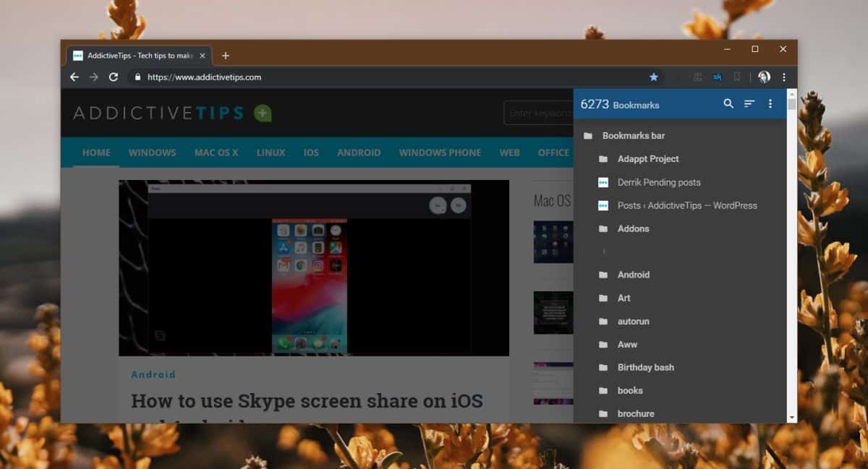The image size is (868, 469).
Task: Click the bookmarks panel scrollbar down arrow
Action: point(792,418)
